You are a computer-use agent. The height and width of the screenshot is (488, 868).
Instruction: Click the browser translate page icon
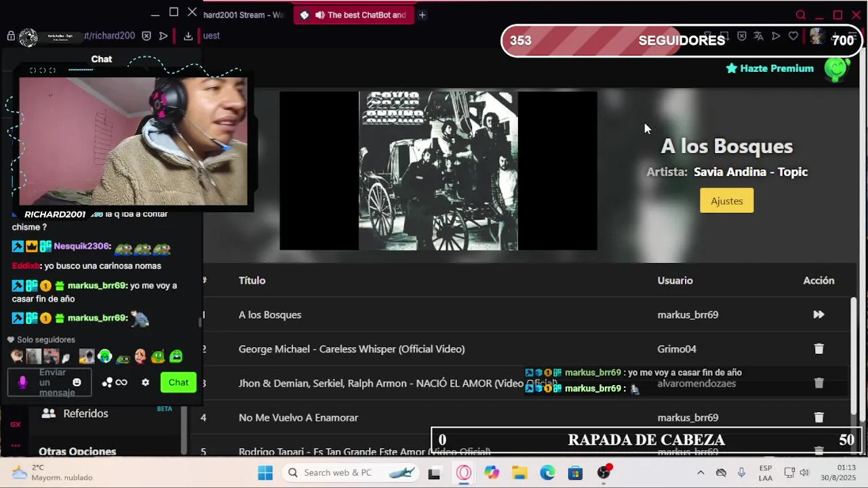coord(758,36)
